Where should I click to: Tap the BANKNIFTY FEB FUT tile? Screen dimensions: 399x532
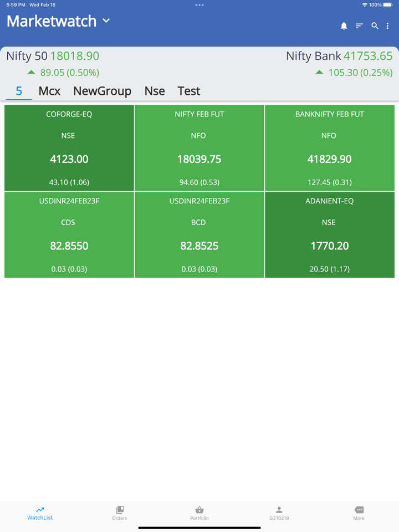[330, 148]
